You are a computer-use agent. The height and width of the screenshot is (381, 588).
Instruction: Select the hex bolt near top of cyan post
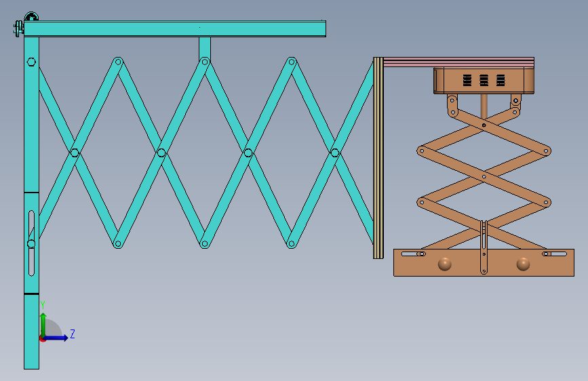[31, 62]
